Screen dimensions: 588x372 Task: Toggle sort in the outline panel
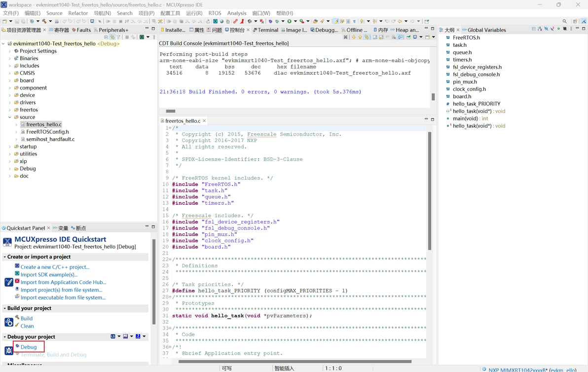tap(540, 30)
